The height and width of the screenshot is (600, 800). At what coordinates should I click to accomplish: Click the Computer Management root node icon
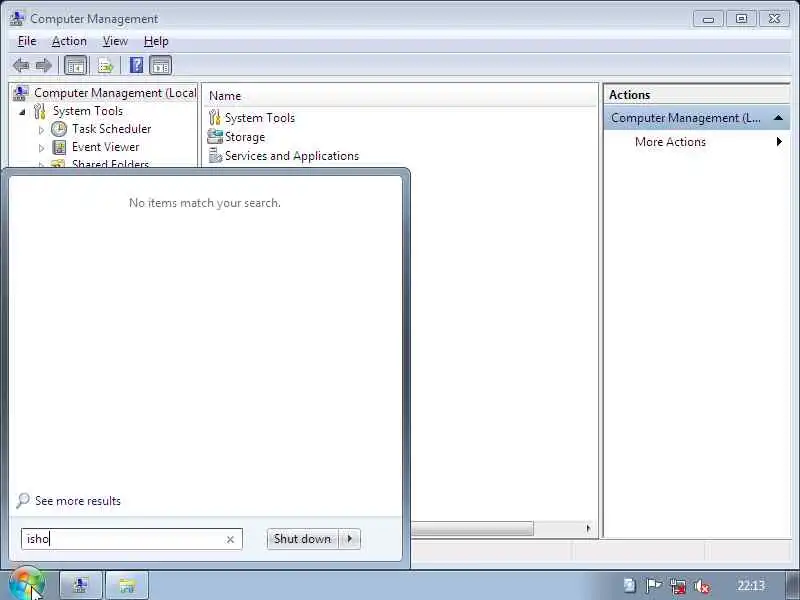click(x=20, y=93)
